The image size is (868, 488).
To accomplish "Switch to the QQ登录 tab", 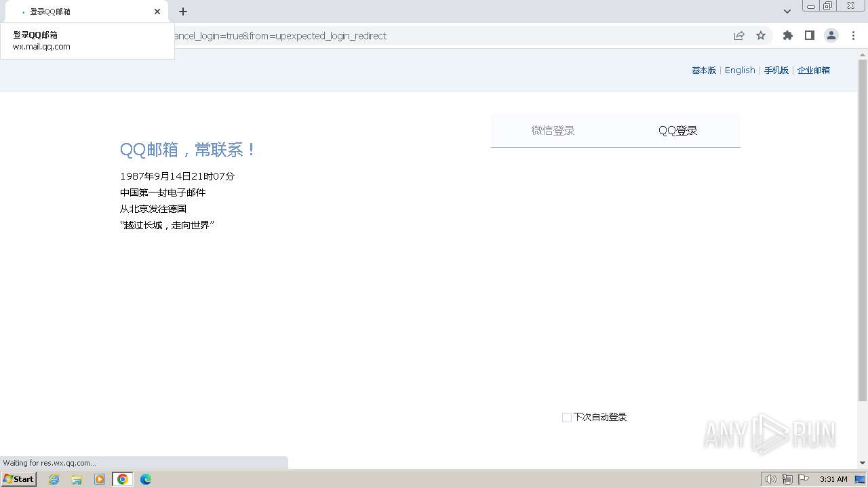I will (678, 131).
